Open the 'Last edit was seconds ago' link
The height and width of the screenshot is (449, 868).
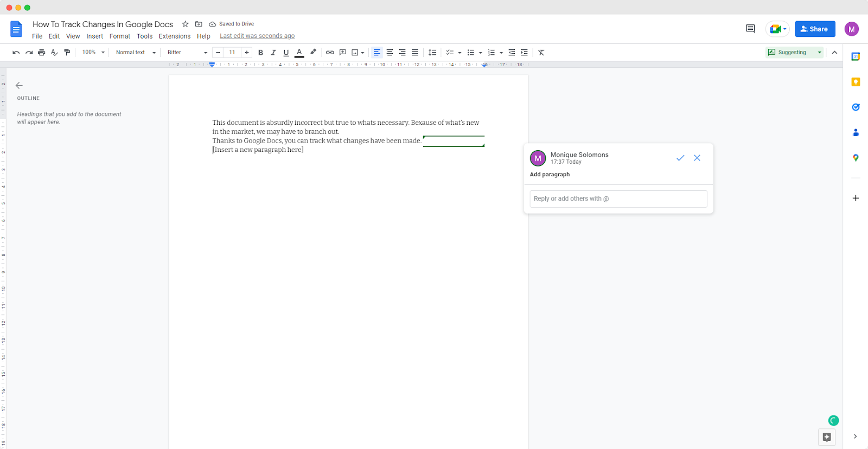coord(257,36)
